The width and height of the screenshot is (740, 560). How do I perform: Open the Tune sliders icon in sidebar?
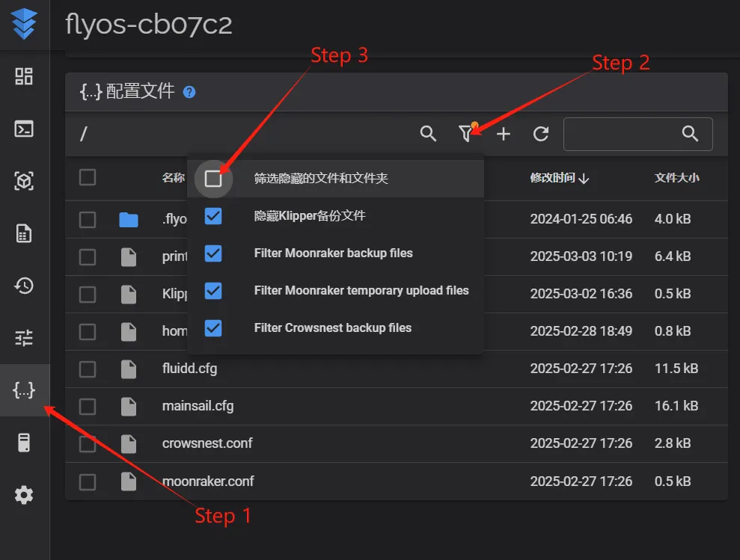coord(24,338)
